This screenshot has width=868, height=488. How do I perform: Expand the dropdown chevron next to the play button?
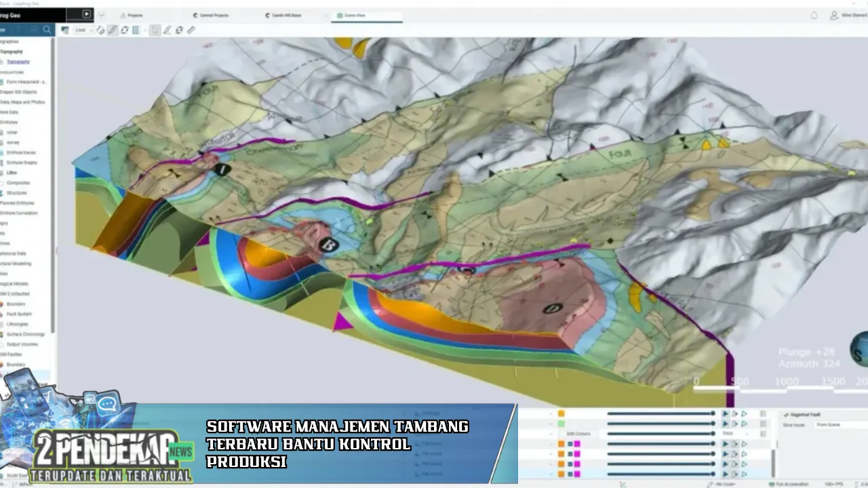tap(102, 14)
